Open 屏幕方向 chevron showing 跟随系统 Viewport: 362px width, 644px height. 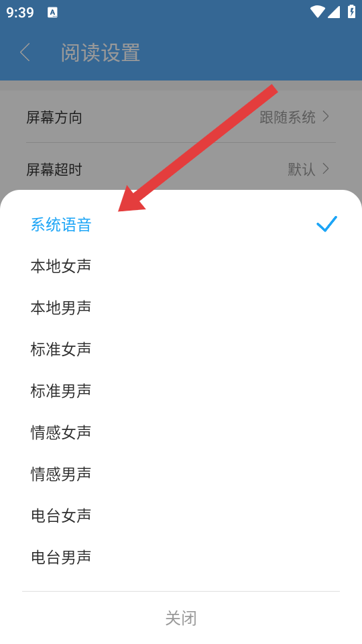point(326,117)
